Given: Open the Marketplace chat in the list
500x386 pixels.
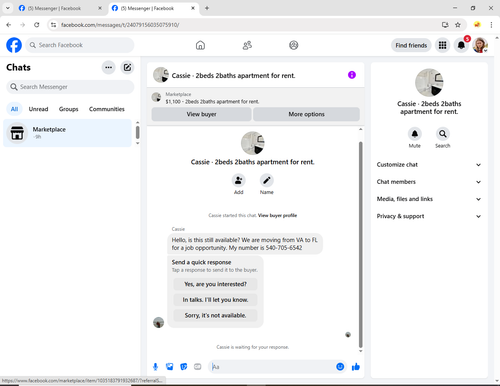Looking at the screenshot, I should pyautogui.click(x=67, y=133).
